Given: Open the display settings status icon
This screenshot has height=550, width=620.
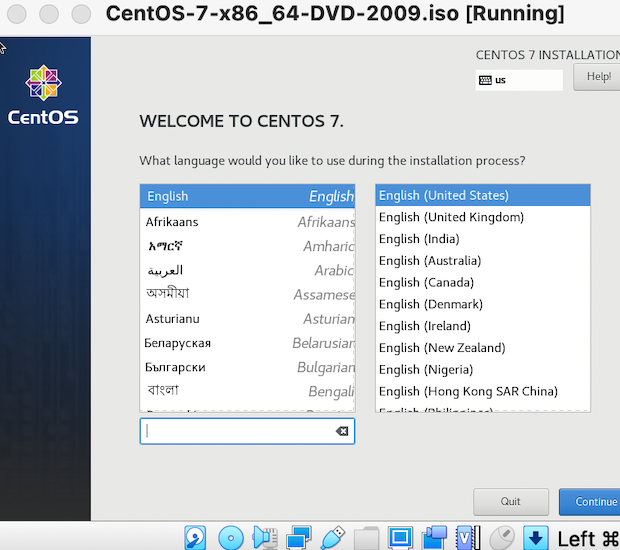Looking at the screenshot, I should tap(400, 538).
